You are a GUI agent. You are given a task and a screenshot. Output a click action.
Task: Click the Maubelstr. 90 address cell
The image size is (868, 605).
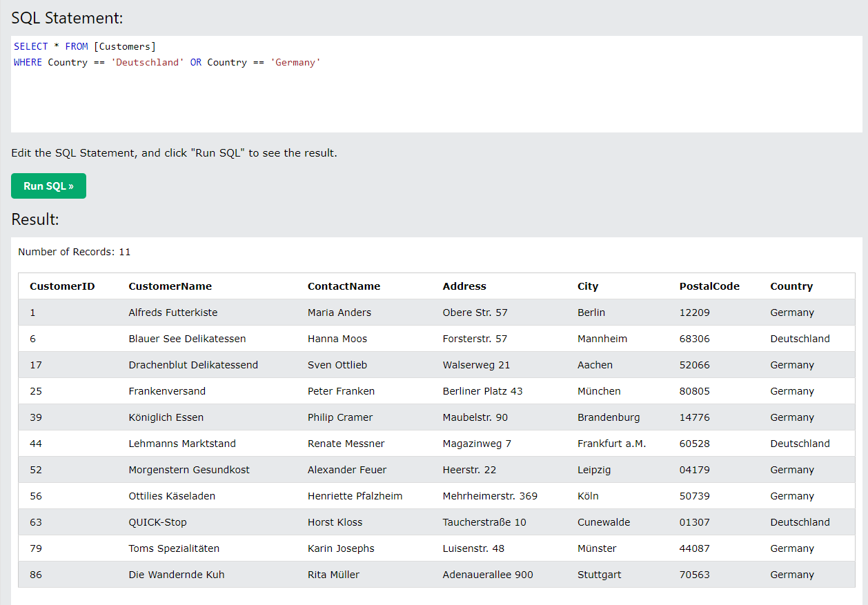tap(475, 417)
